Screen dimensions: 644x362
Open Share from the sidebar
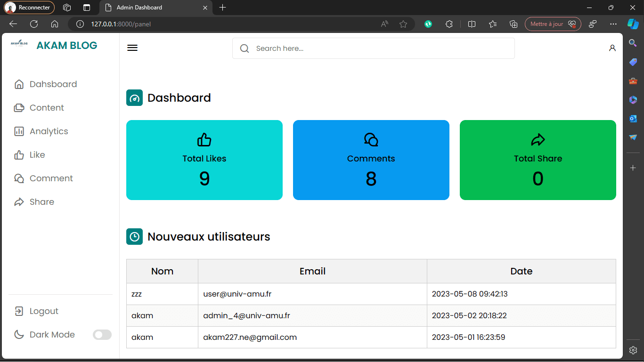[x=34, y=202]
